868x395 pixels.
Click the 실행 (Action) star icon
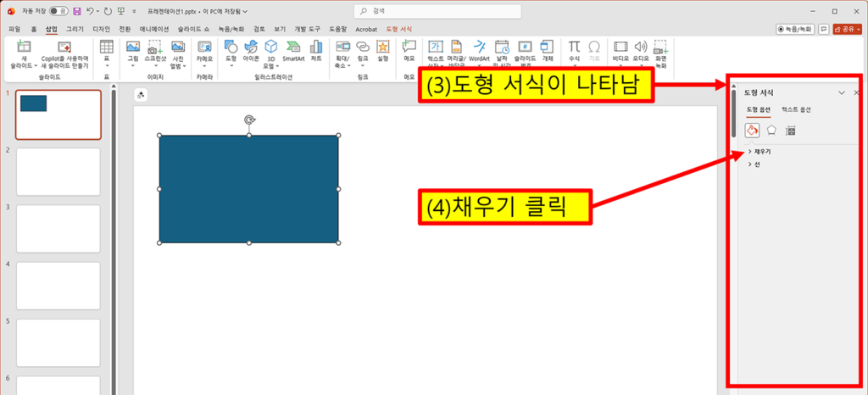point(382,47)
